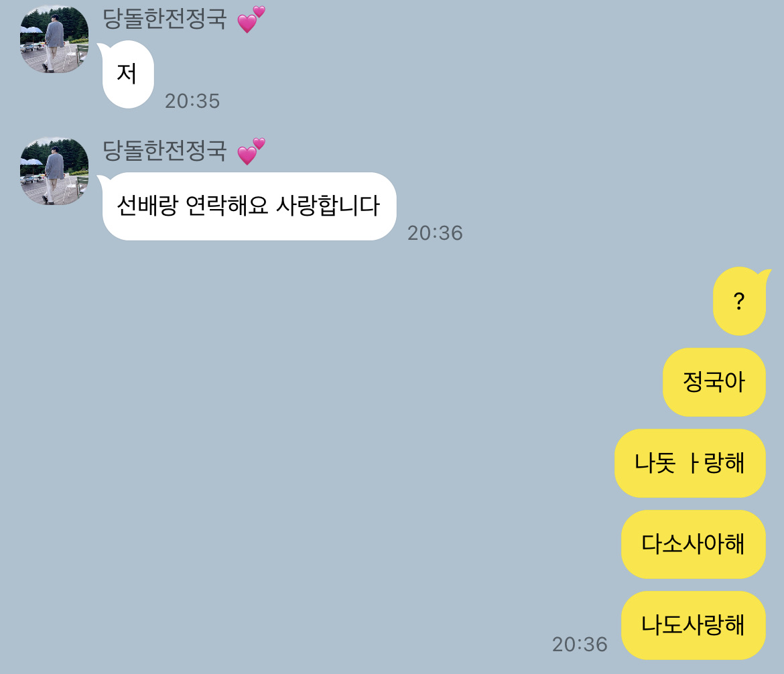The width and height of the screenshot is (784, 674).
Task: Tap the white message bubble saying 저
Action: coord(127,74)
